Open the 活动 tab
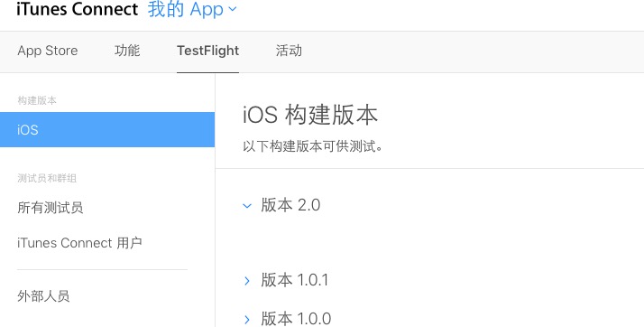Screen dimensions: 644x327 (289, 51)
